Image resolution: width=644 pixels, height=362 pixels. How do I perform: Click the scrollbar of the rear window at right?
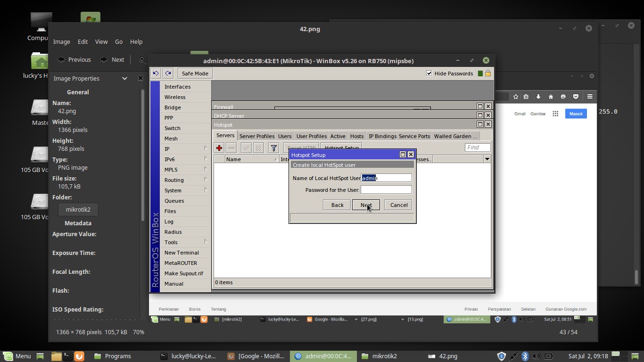pos(636,276)
